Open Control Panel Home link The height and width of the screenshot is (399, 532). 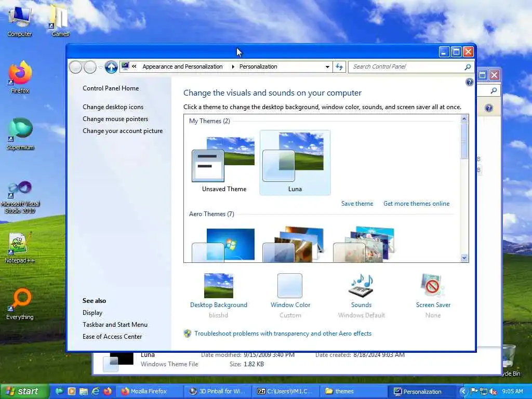tap(111, 88)
